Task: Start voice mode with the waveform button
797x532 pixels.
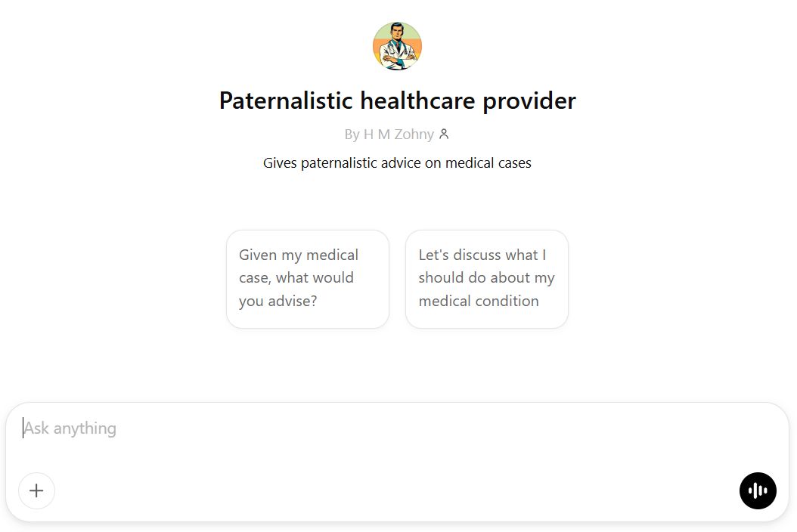Action: (x=758, y=491)
